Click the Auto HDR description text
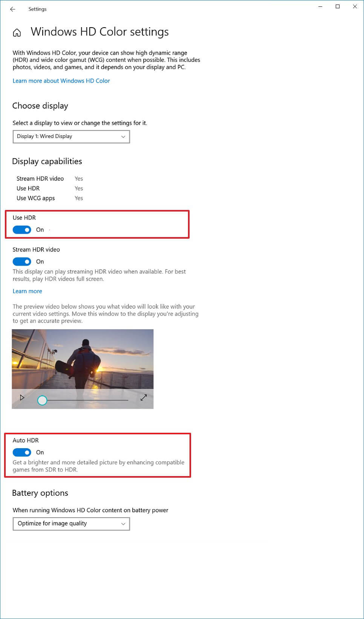 coord(99,466)
